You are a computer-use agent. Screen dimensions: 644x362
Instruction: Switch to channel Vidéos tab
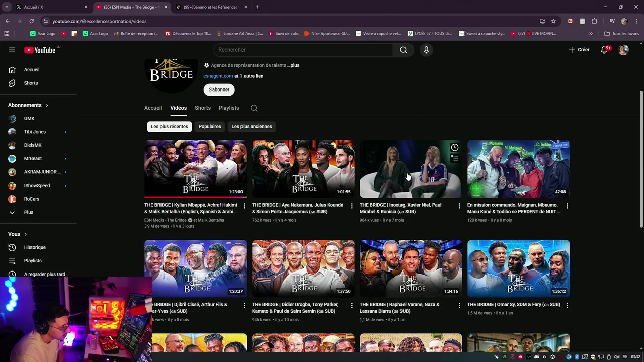[178, 108]
